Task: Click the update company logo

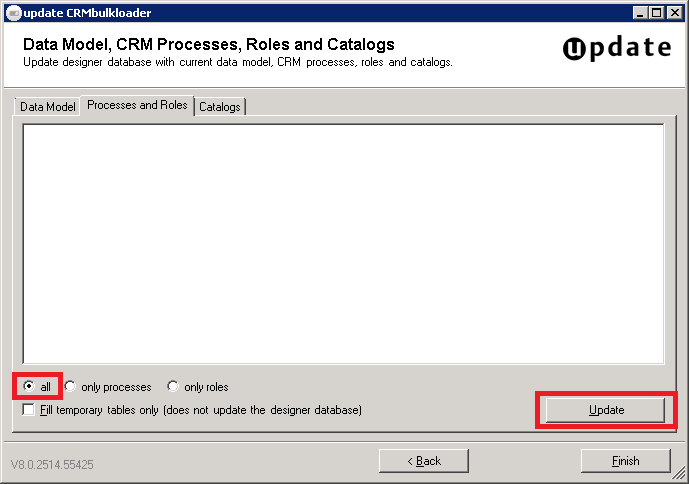Action: click(x=616, y=49)
